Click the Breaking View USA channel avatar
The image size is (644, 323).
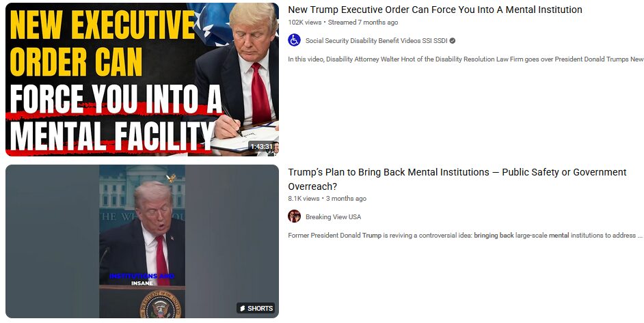294,216
